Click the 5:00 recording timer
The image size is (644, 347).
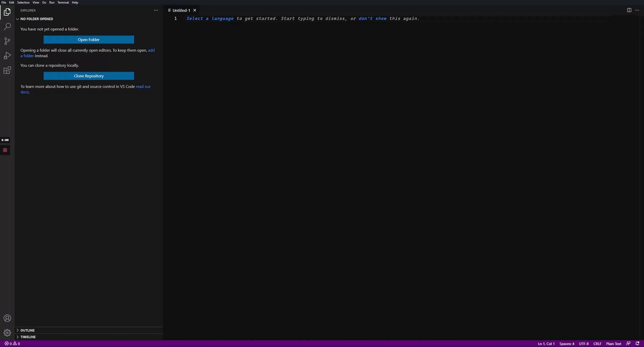[5, 140]
